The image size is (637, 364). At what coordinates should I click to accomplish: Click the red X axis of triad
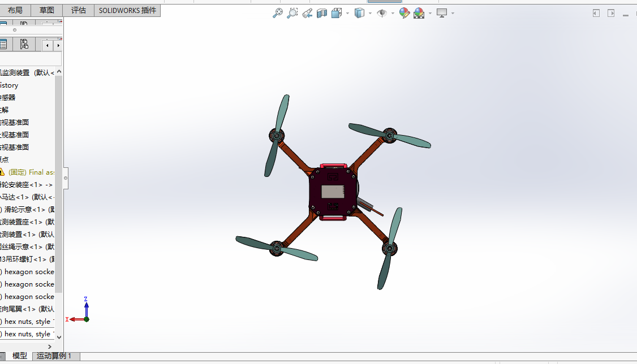(x=76, y=319)
